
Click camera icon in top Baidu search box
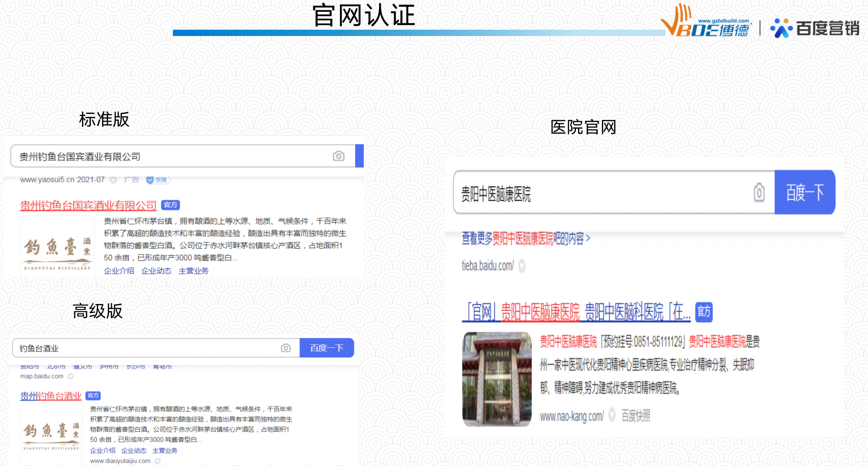click(x=339, y=156)
